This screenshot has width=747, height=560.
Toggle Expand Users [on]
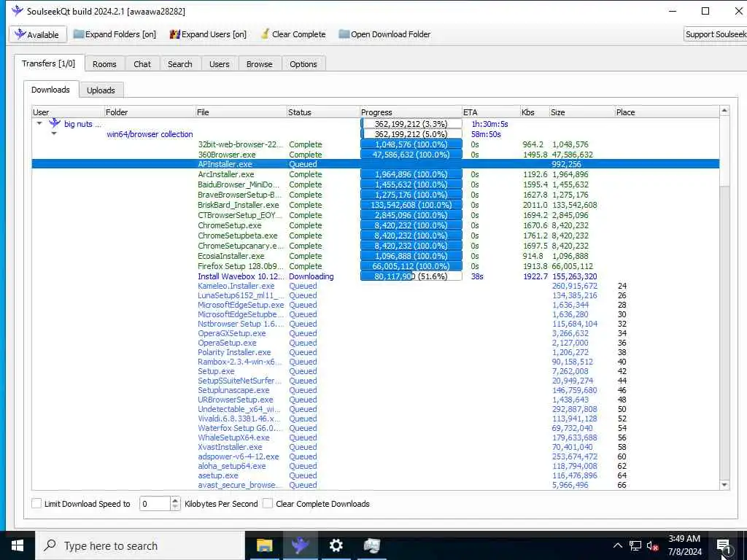pos(208,34)
